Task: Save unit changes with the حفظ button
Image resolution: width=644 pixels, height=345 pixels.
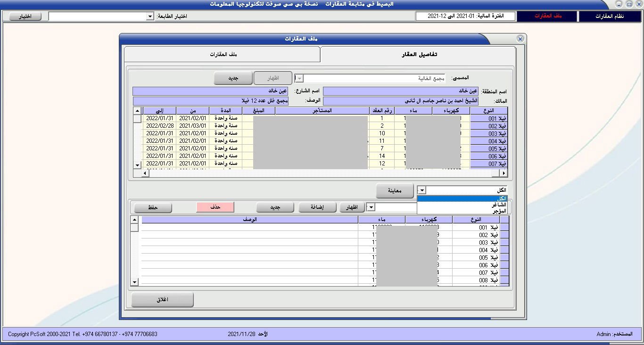Action: 152,207
